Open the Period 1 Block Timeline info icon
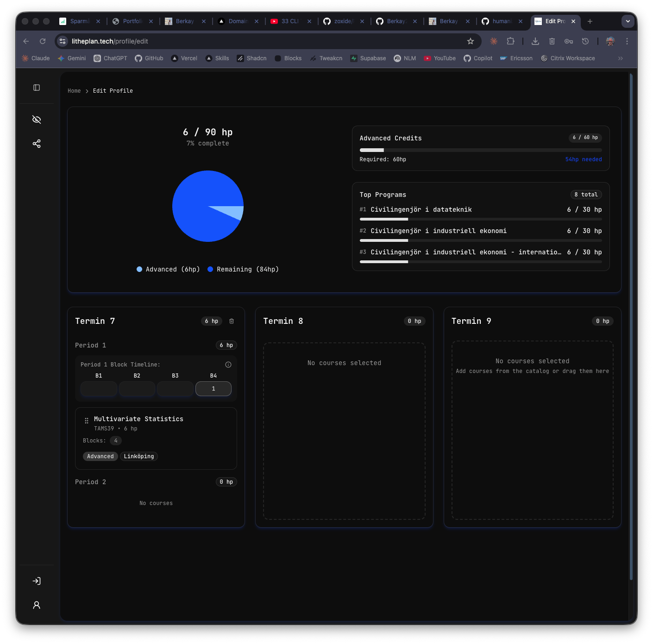Screen dimensions: 653x644 [228, 365]
